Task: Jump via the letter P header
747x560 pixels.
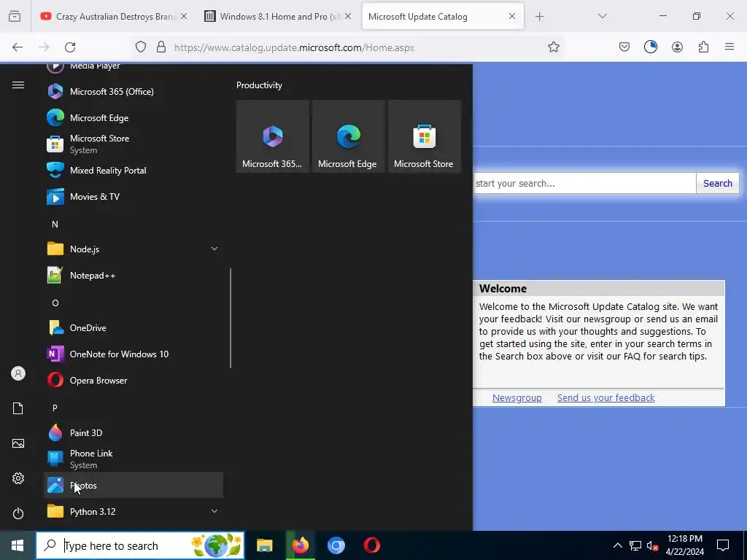Action: [55, 408]
